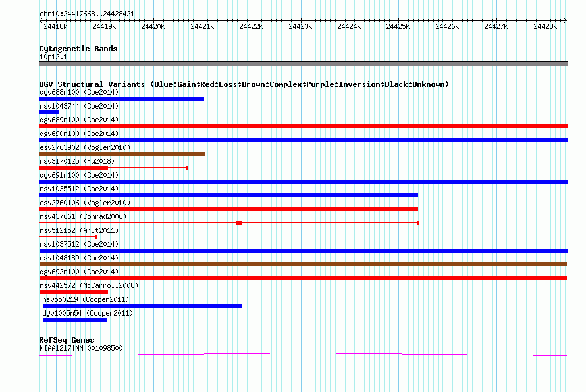Click the nsv1048189 (Coe2014) label

[x=79, y=258]
